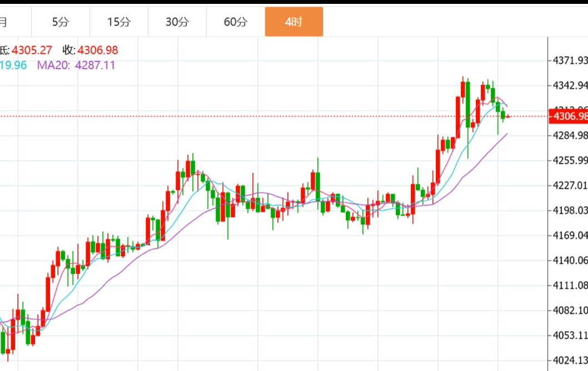Select the partially visible 月 tab
The height and width of the screenshot is (371, 588).
click(x=6, y=22)
